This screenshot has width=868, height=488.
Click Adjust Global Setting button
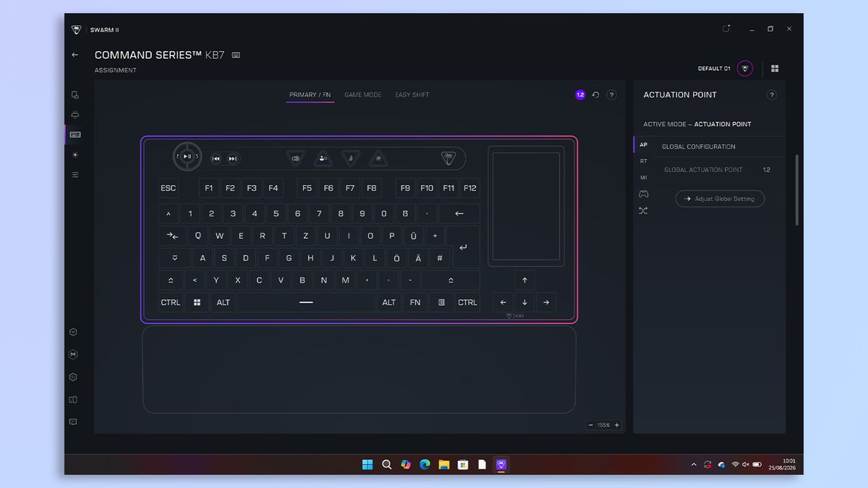pyautogui.click(x=720, y=199)
